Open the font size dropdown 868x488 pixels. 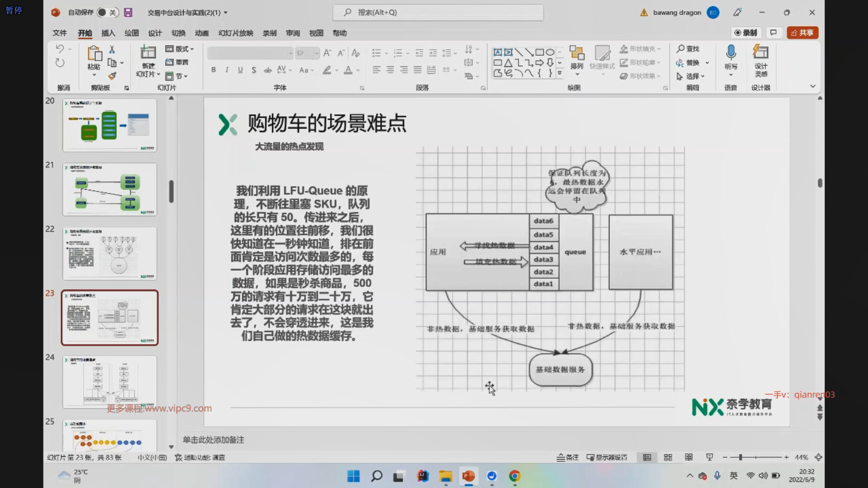point(316,53)
